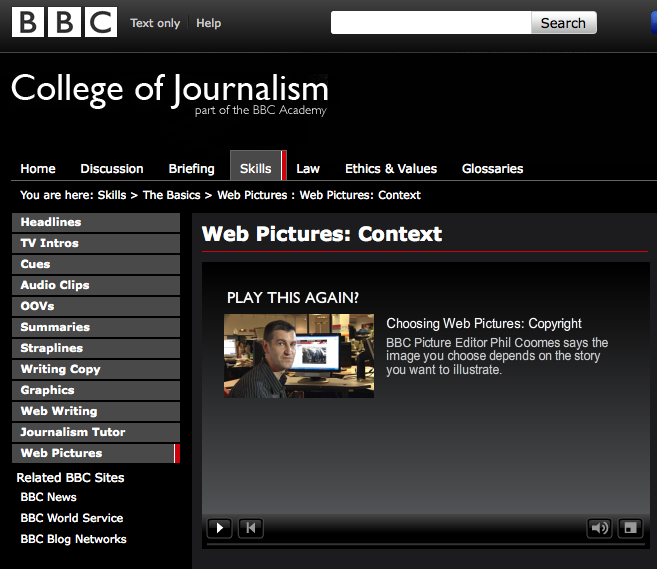Visit the BBC Blog Networks link

point(73,539)
